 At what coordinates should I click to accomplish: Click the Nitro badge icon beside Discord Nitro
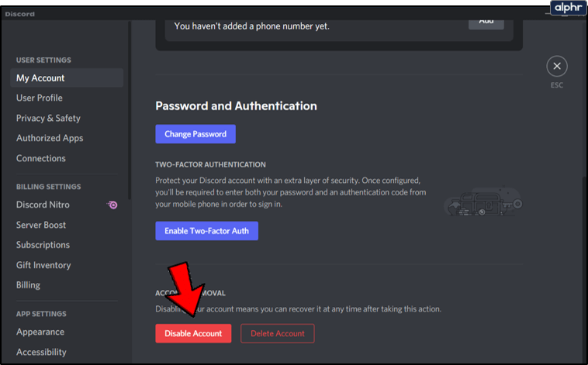pos(112,205)
